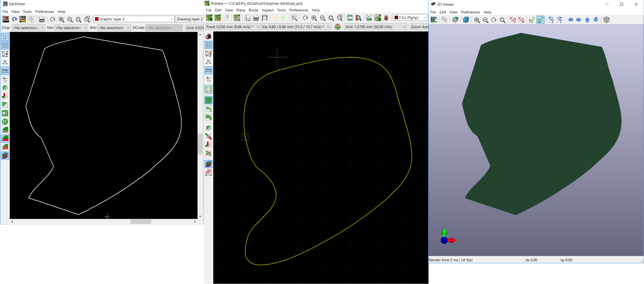Run the design rules checker (ladybug icon) in Pcbnew

pyautogui.click(x=386, y=18)
